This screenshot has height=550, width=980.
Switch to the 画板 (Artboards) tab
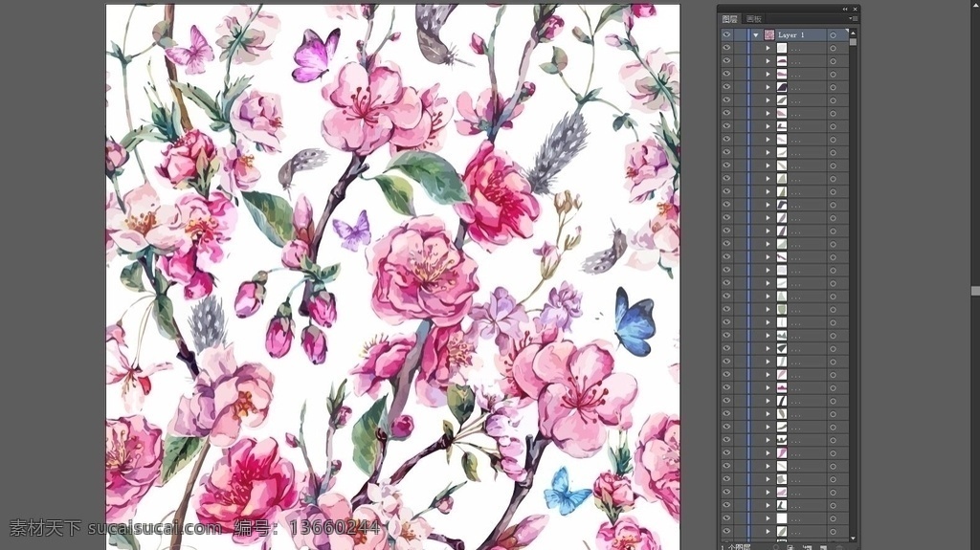(754, 19)
